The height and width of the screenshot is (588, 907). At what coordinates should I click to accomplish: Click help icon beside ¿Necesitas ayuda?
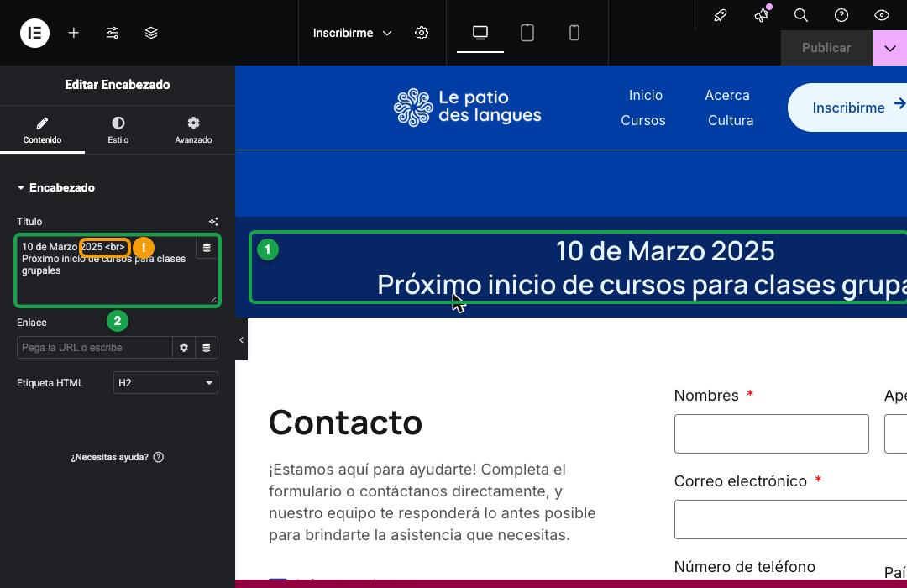pos(159,457)
